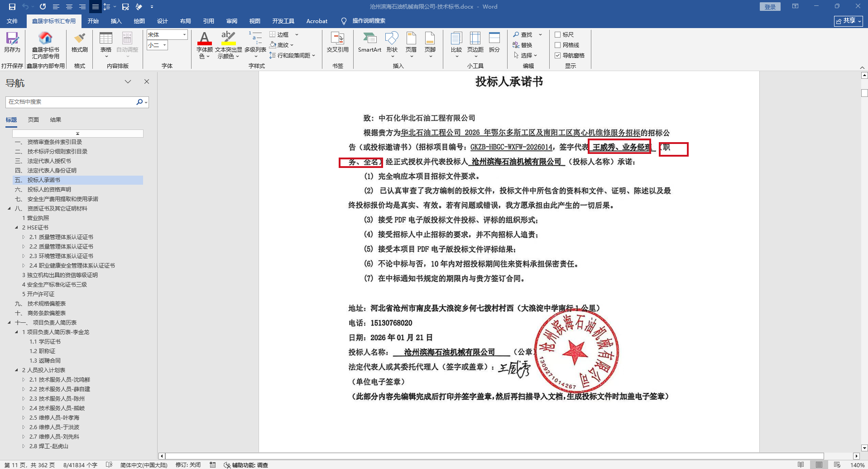The image size is (868, 469).
Task: Switch to the 开发工具 ribbon tab
Action: click(x=283, y=21)
